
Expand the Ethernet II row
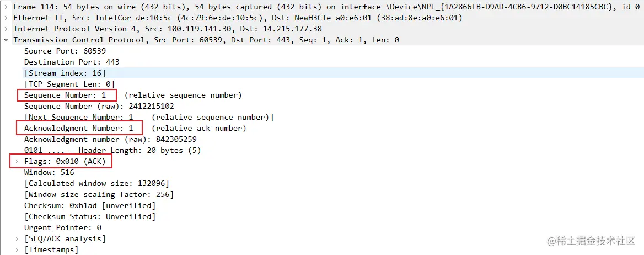6,18
